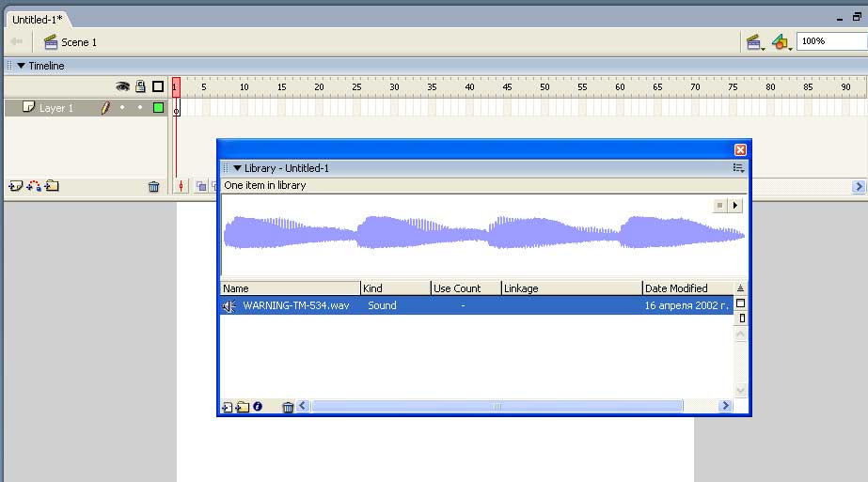Image resolution: width=868 pixels, height=482 pixels.
Task: Open the 100% zoom field
Action: pyautogui.click(x=831, y=41)
